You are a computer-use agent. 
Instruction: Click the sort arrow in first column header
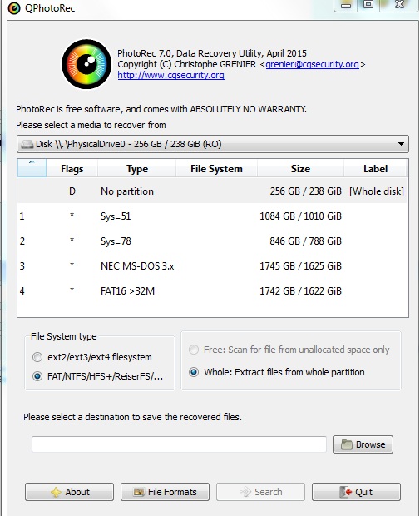(32, 162)
